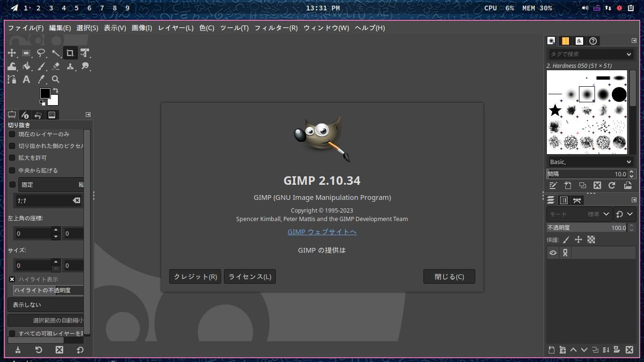Adjust ハイライトの不透明度 slider
The height and width of the screenshot is (362, 644).
pyautogui.click(x=49, y=290)
